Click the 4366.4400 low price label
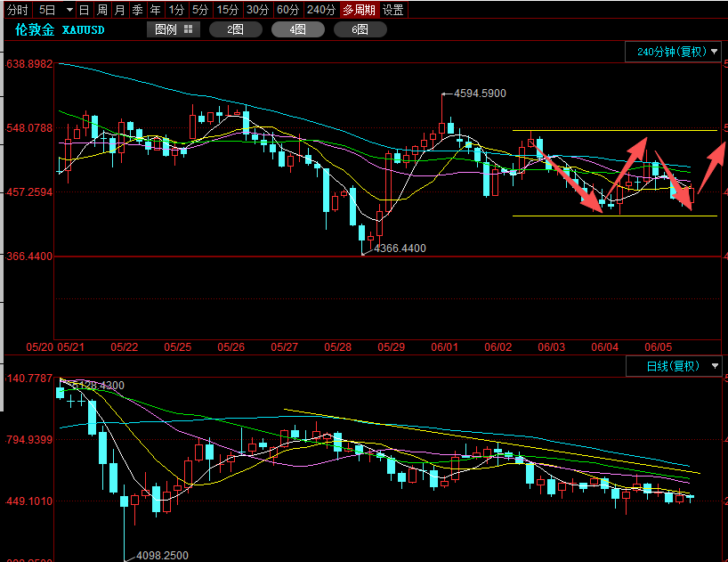Screen dimensions: 728x562 pos(400,248)
